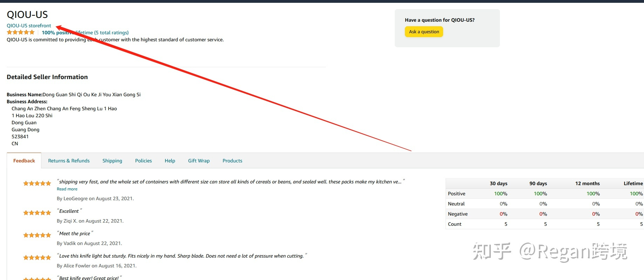
Task: Switch to the Products tab
Action: point(232,161)
